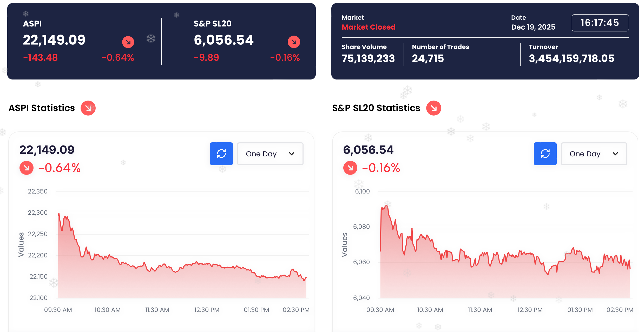This screenshot has width=644, height=332.
Task: Click the ASPI Statistics heading
Action: tap(42, 108)
